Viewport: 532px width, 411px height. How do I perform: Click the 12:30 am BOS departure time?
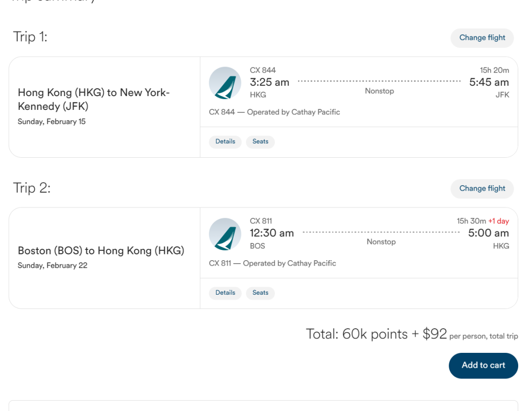coord(272,233)
